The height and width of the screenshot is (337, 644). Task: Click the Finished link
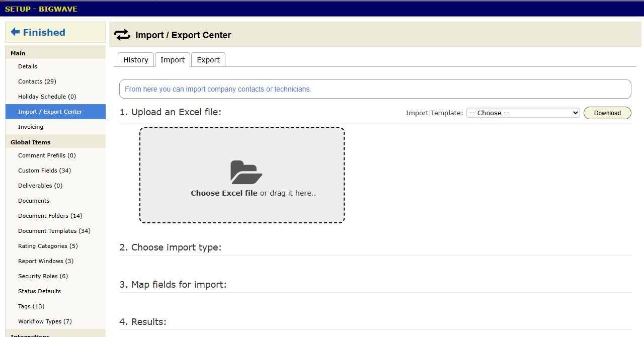tap(44, 32)
